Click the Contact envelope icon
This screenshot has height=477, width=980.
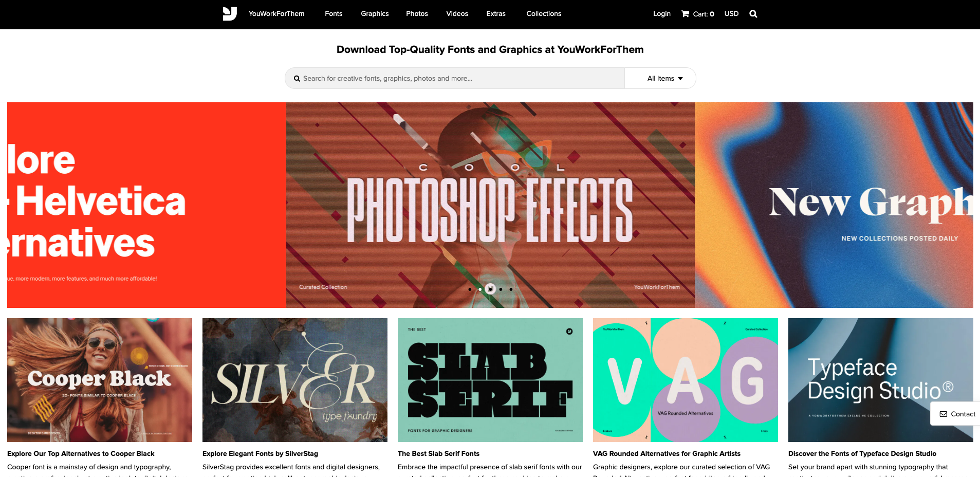click(x=943, y=414)
